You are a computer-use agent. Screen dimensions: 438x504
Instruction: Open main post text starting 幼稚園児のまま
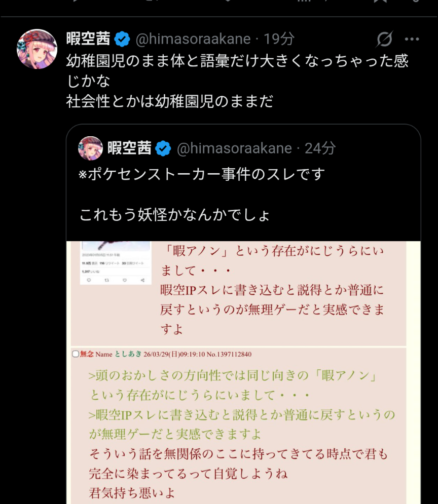coord(237,81)
